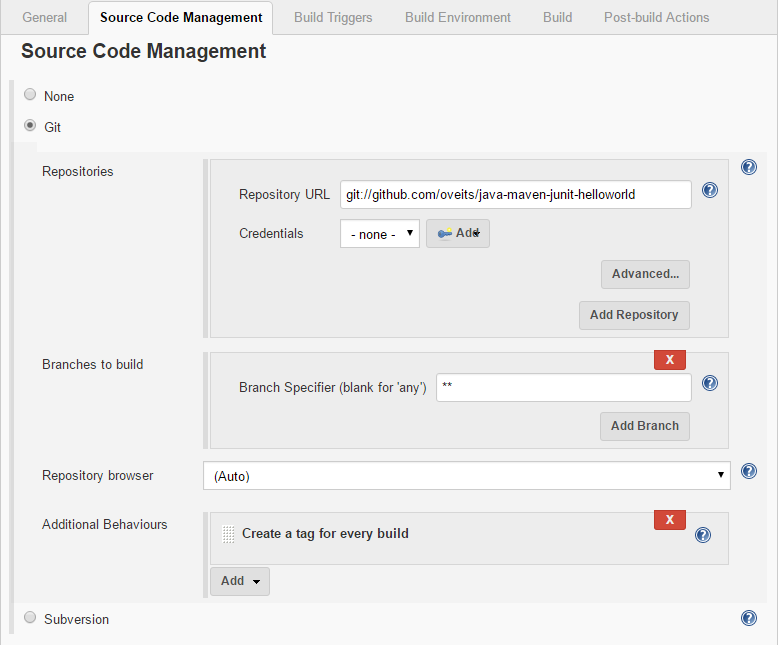
Task: Open help for the Repositories section
Action: coord(748,168)
